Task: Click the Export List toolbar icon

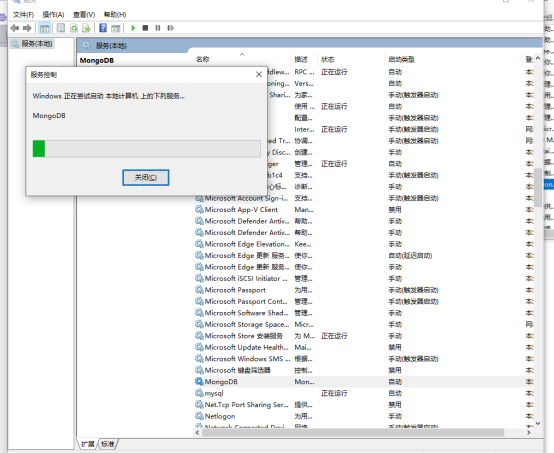Action: pyautogui.click(x=86, y=28)
